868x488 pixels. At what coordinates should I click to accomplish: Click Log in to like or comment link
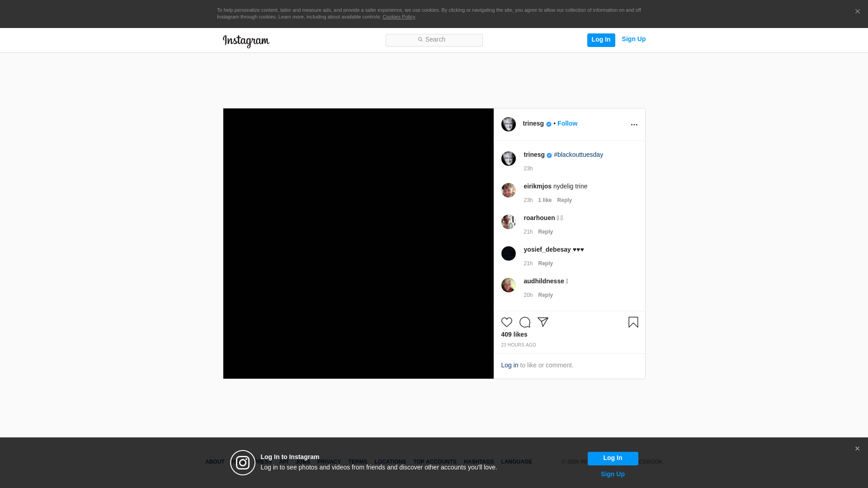pyautogui.click(x=509, y=366)
